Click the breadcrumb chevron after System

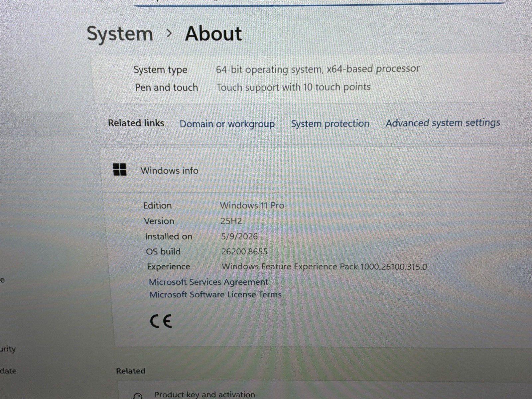[x=169, y=33]
